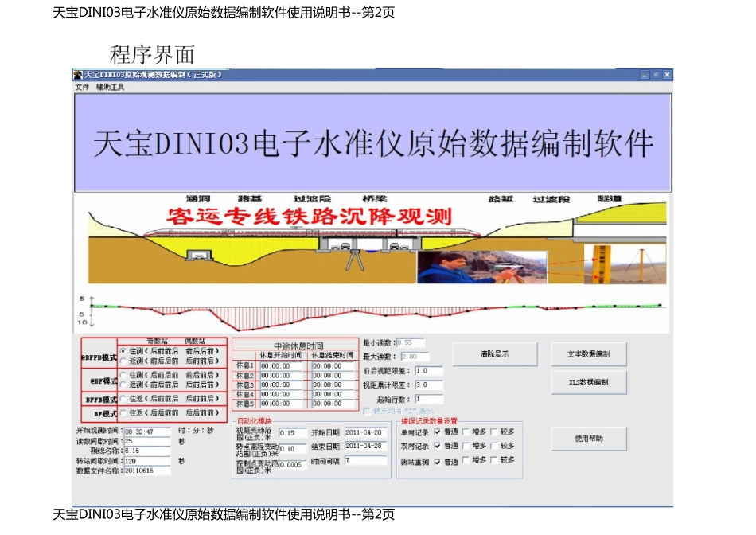The width and height of the screenshot is (756, 535).
Task: Uncheck 测站重测 普通 checkbox
Action: [438, 462]
